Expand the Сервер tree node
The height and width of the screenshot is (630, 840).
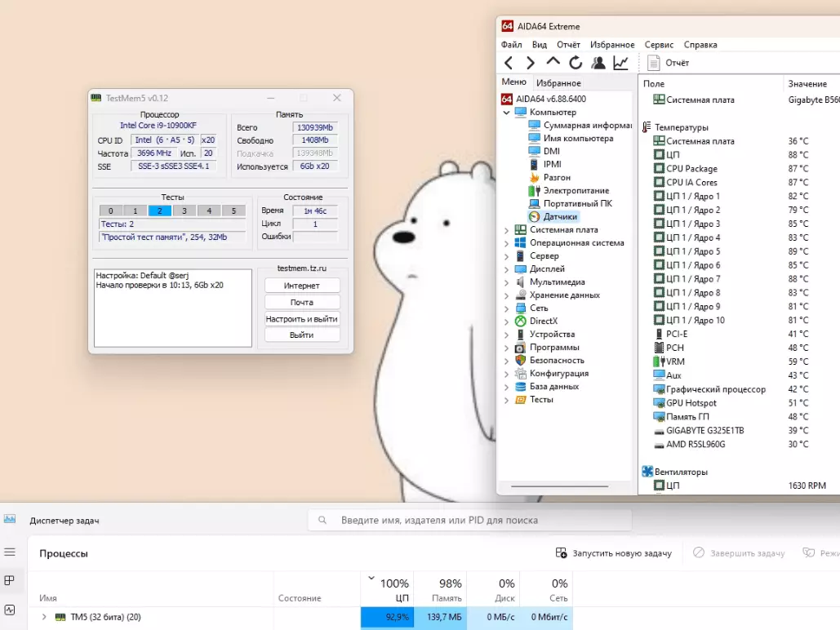point(506,256)
